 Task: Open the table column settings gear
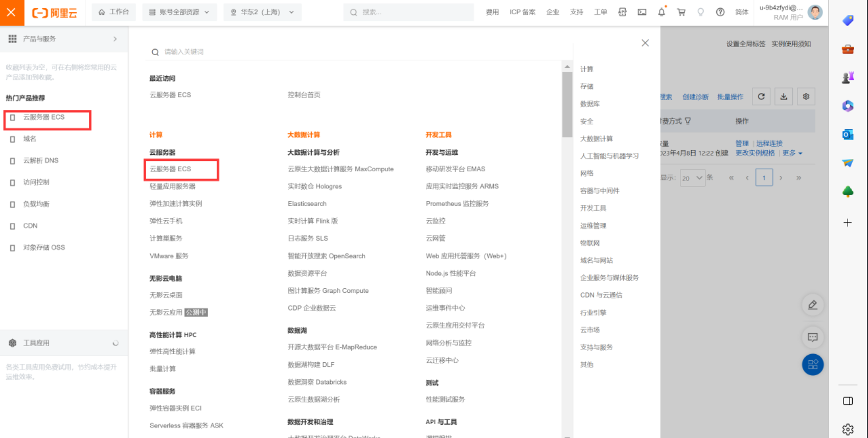(x=806, y=97)
